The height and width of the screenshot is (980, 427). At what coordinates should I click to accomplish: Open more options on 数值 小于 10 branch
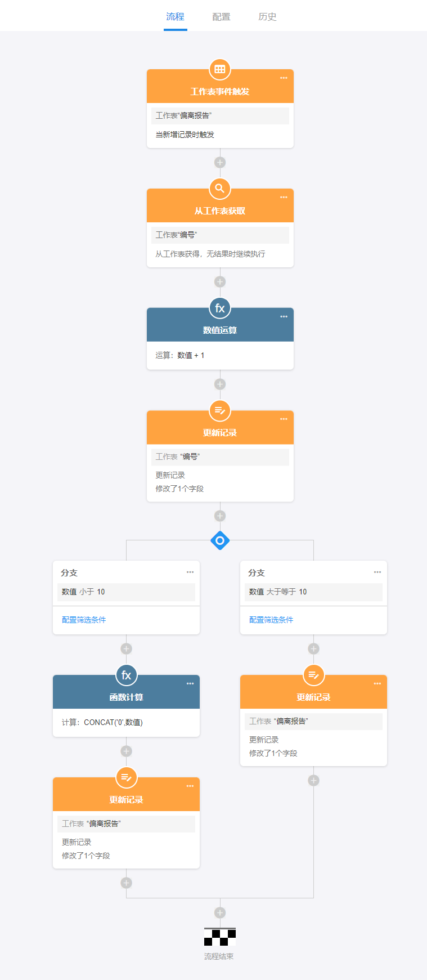click(x=190, y=572)
